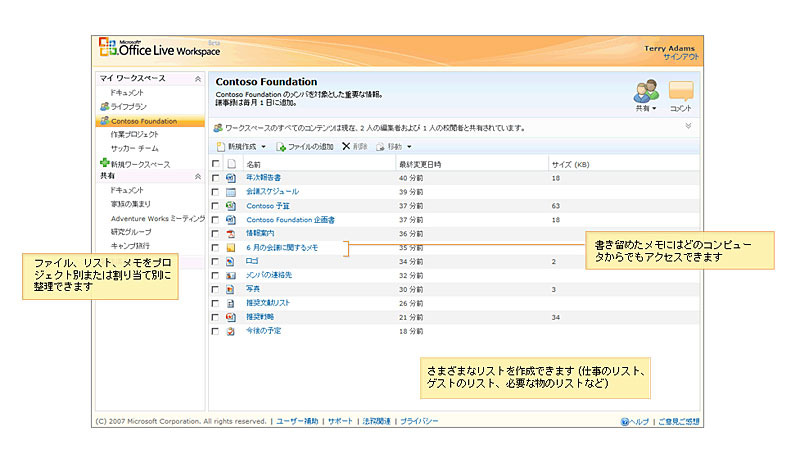This screenshot has width=800, height=463.
Task: Click the PDF icon beside 情報案内
Action: (x=231, y=234)
